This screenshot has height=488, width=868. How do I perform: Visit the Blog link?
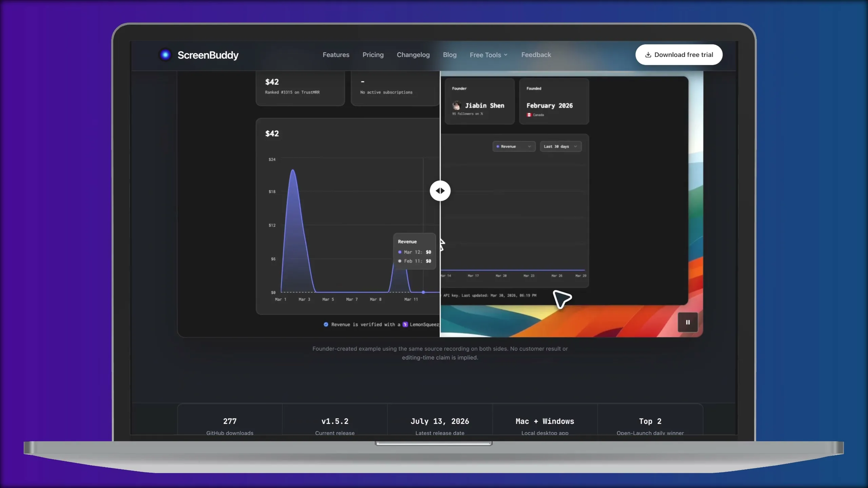450,55
